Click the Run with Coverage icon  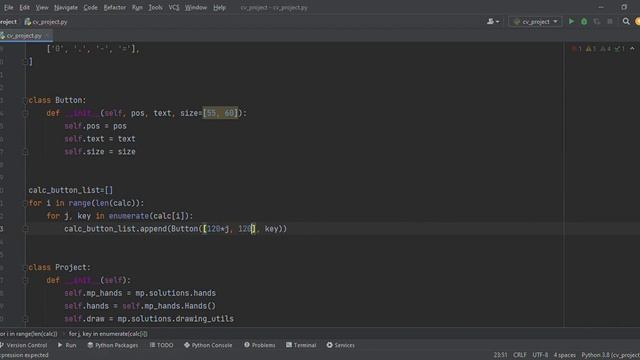(597, 22)
